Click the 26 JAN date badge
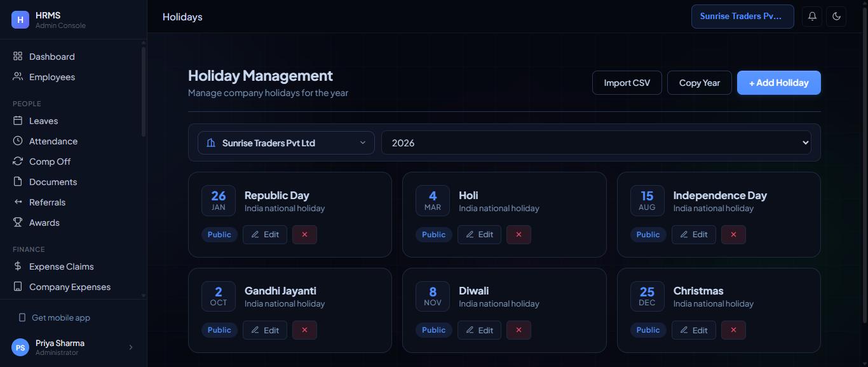Screen dimensions: 868x367 pos(219,200)
